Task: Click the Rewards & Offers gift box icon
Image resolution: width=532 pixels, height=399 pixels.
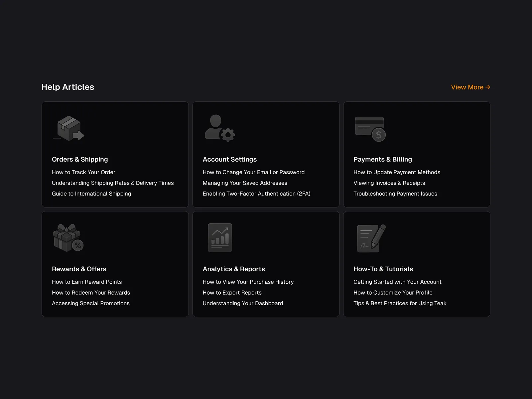Action: (x=68, y=238)
